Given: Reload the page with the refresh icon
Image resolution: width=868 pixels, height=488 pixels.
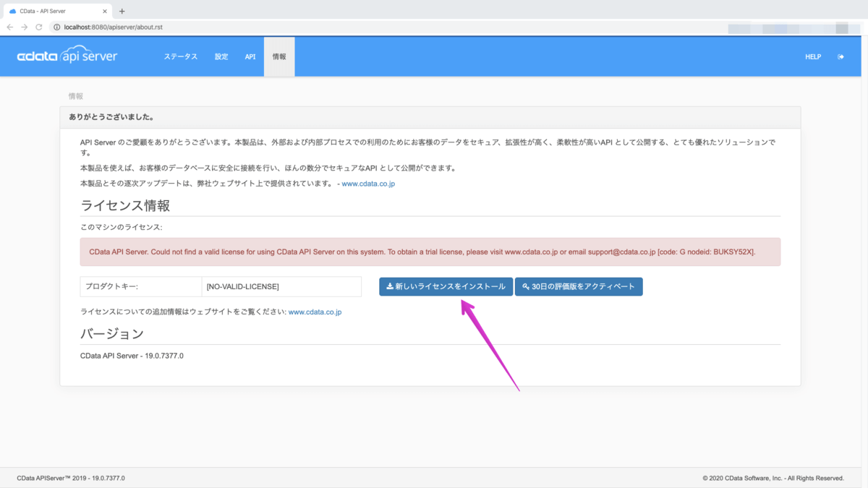Looking at the screenshot, I should point(40,27).
